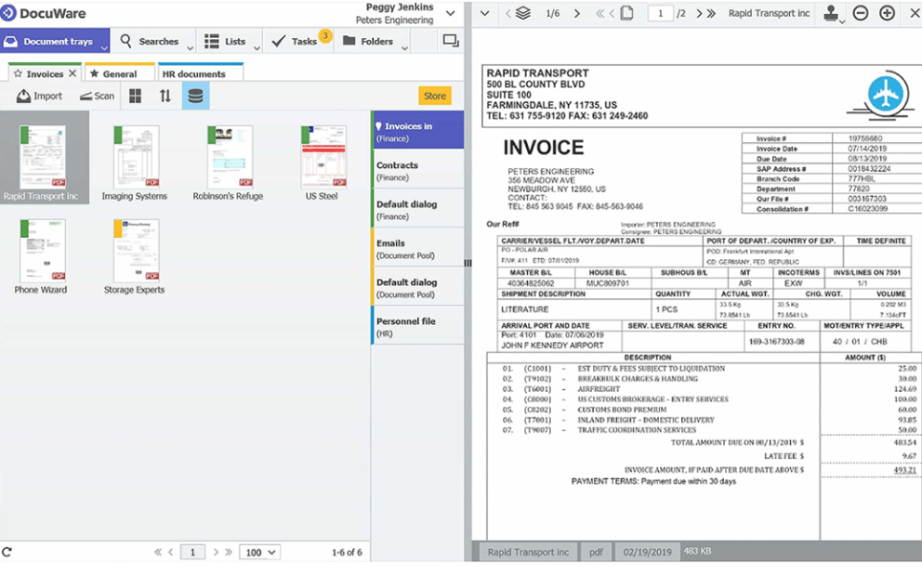Click the pdf file type label
922x588 pixels.
coord(597,552)
